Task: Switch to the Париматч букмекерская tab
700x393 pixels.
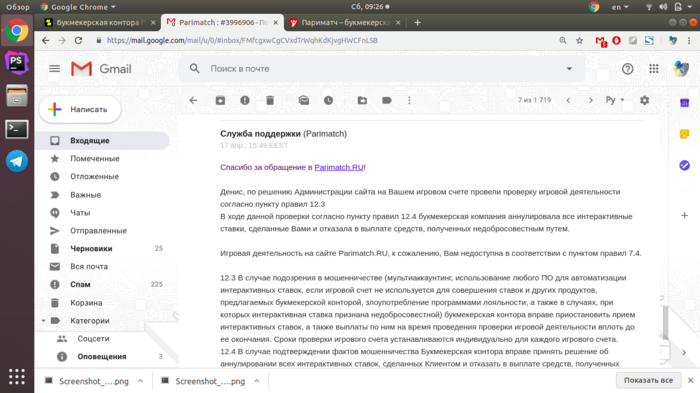Action: pyautogui.click(x=345, y=22)
